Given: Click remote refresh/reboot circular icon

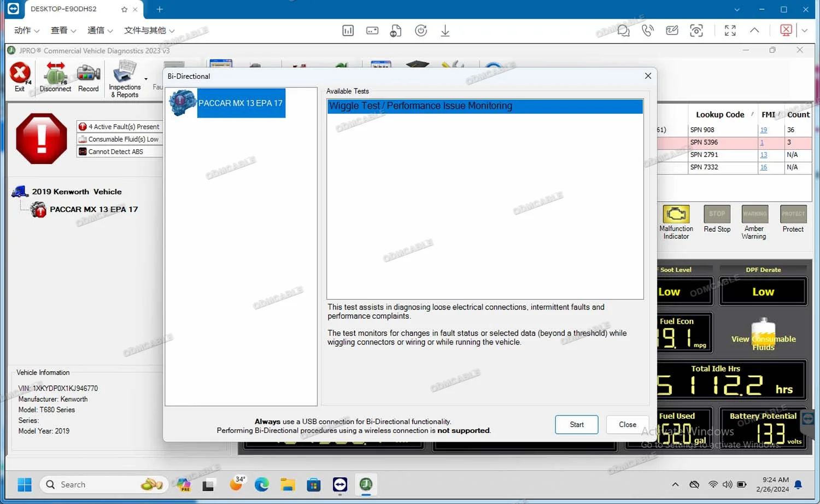Looking at the screenshot, I should coord(421,31).
